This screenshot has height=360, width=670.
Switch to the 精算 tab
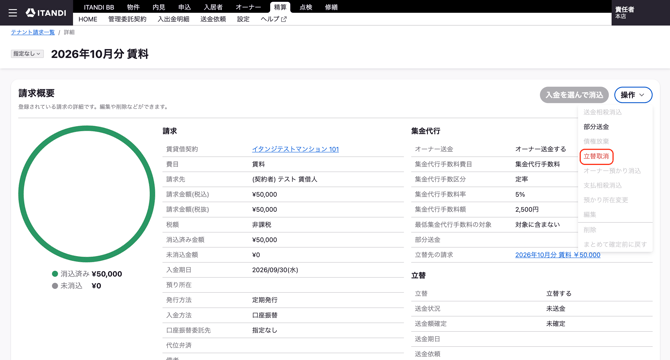(x=280, y=7)
